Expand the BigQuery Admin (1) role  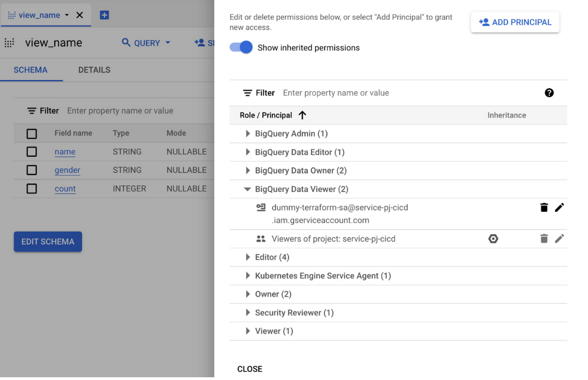[x=247, y=134]
